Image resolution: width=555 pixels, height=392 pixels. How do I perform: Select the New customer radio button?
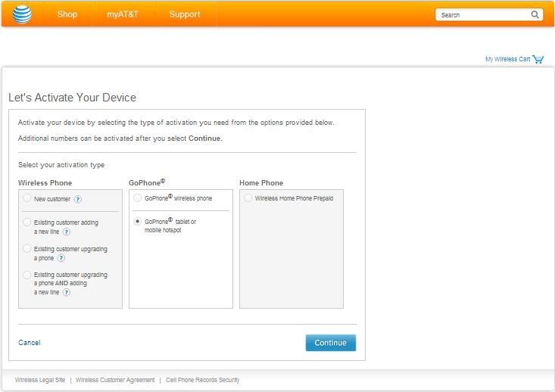27,199
